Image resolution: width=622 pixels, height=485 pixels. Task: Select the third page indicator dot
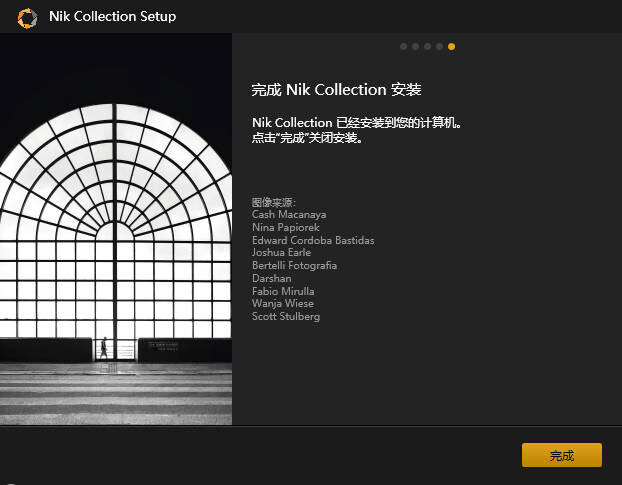[x=428, y=46]
